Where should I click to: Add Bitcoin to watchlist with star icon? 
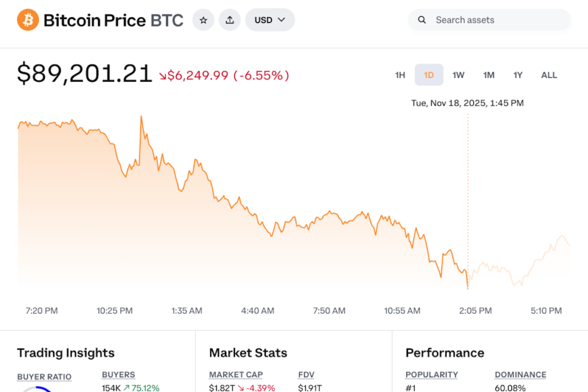(203, 20)
